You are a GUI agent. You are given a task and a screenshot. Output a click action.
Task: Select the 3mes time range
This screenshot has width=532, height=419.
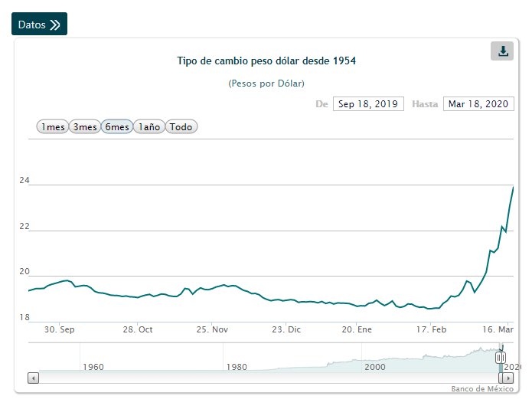(85, 127)
